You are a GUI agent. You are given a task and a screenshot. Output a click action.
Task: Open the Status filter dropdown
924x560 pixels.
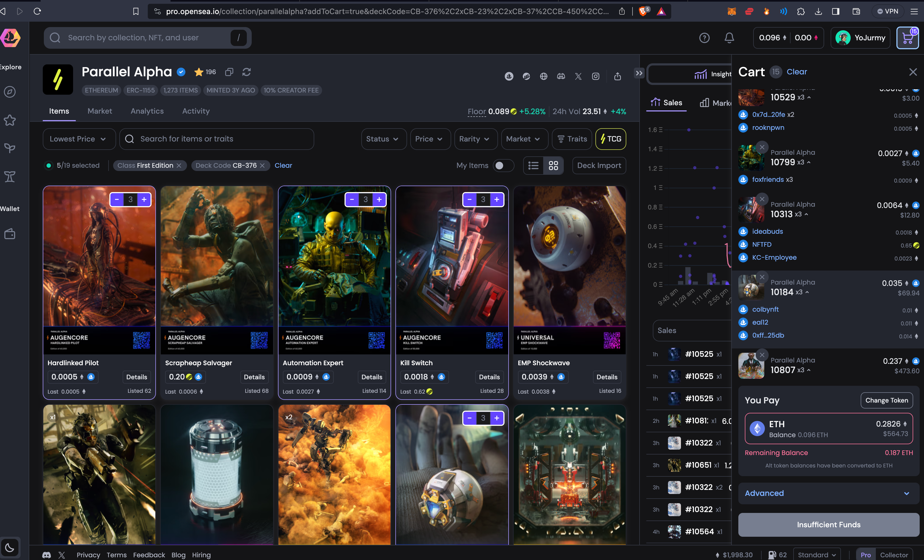384,139
